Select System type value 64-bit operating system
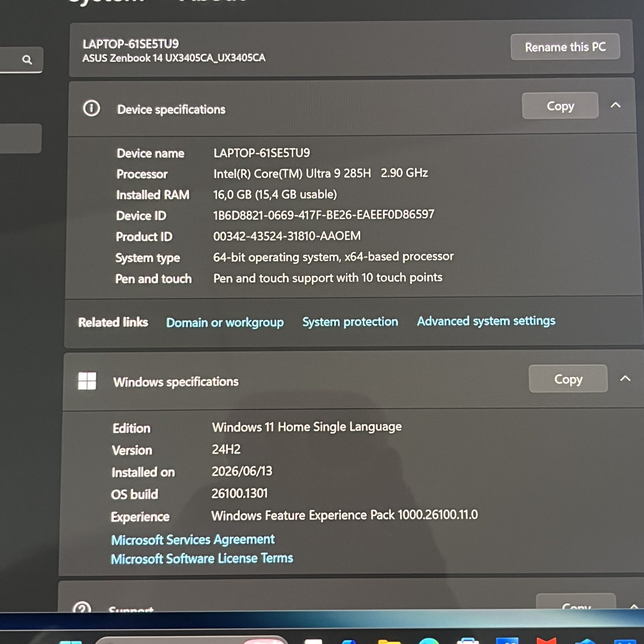Screen dimensions: 644x644 [333, 257]
